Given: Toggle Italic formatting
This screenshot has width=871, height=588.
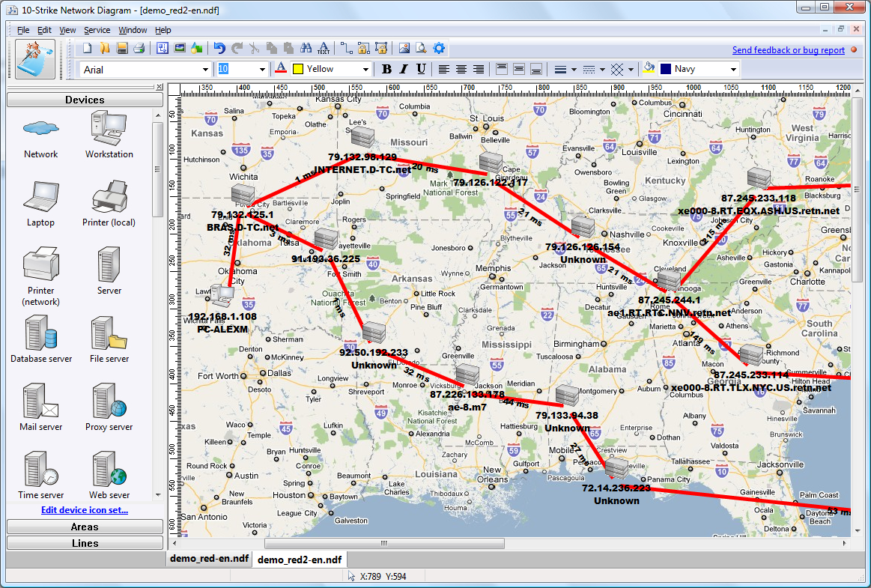Looking at the screenshot, I should [404, 69].
